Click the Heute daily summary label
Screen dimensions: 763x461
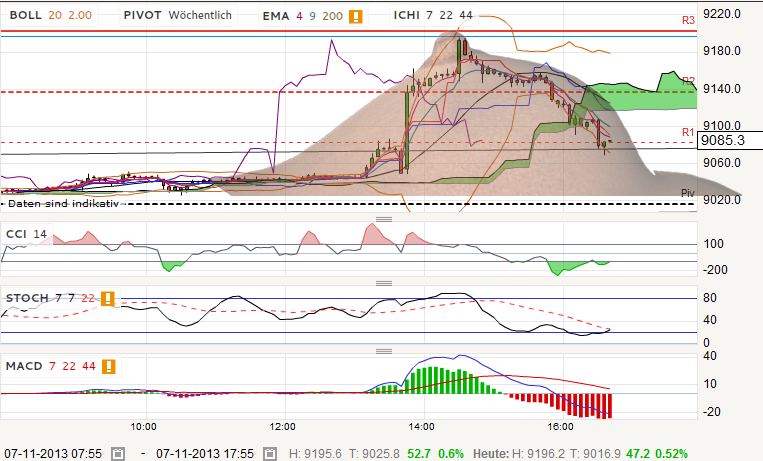click(490, 454)
